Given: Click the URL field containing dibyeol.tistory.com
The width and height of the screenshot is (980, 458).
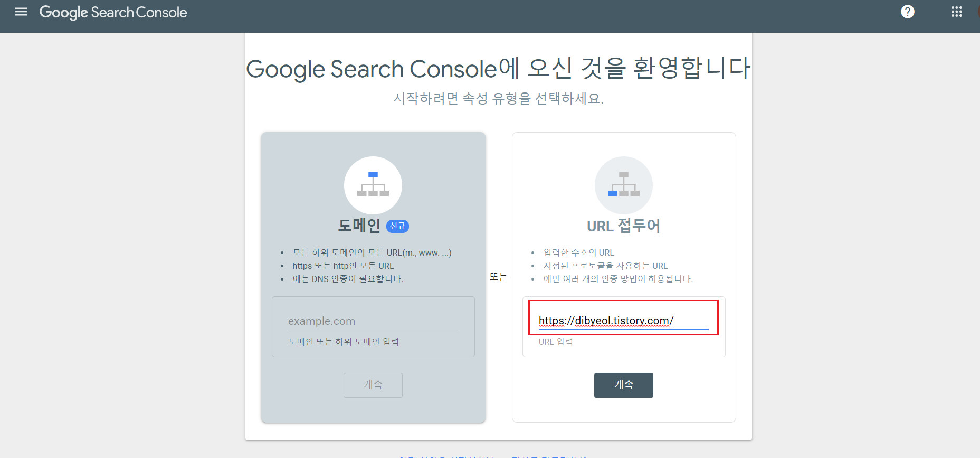Looking at the screenshot, I should (x=623, y=321).
